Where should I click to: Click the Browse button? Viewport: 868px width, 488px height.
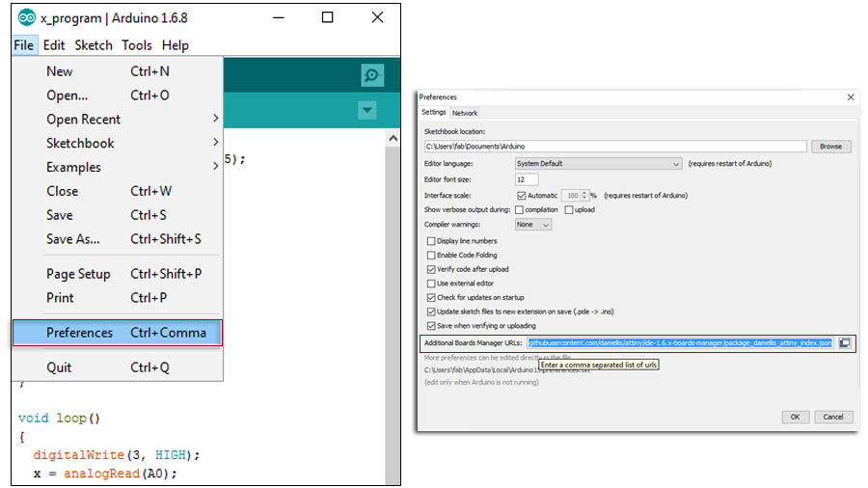point(830,146)
